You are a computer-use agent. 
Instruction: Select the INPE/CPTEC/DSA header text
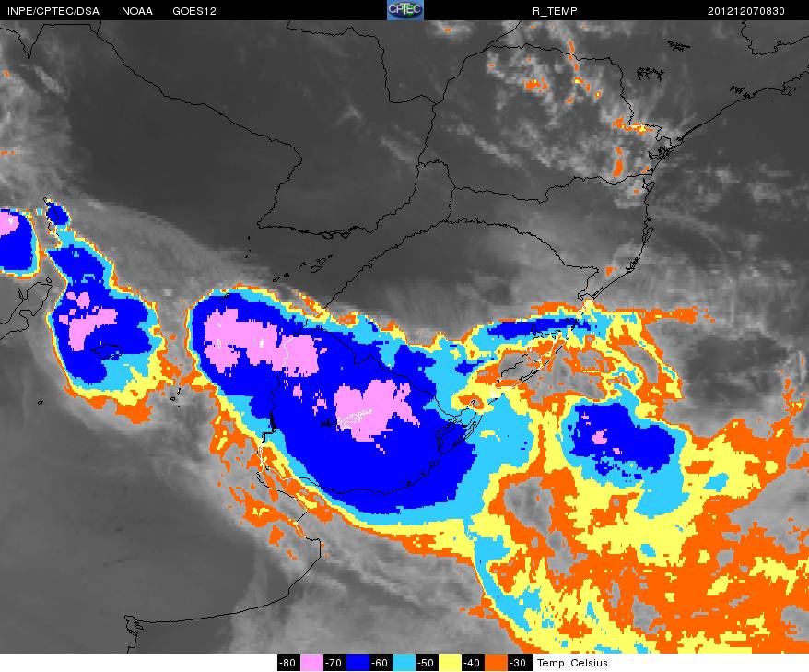(x=53, y=11)
